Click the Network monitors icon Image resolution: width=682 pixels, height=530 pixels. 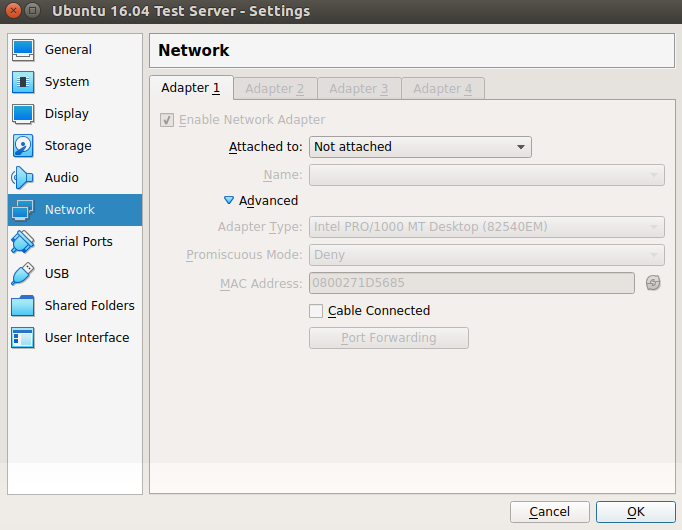(23, 210)
